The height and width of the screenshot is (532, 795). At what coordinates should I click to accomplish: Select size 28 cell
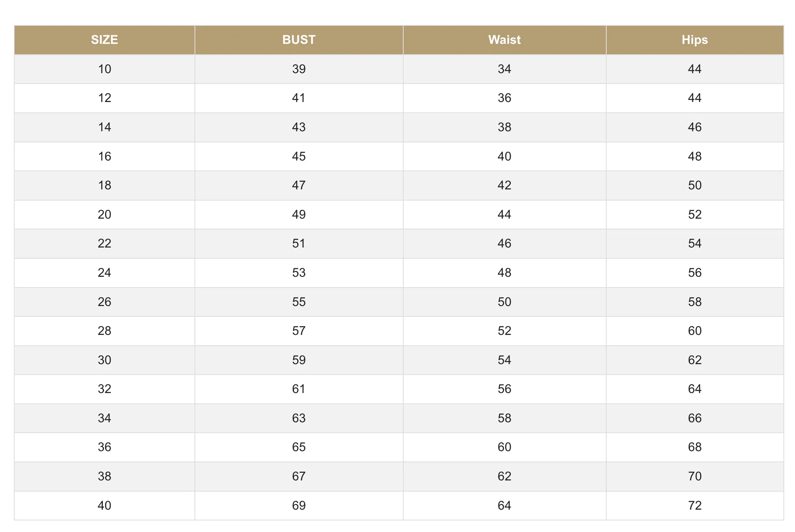point(104,331)
